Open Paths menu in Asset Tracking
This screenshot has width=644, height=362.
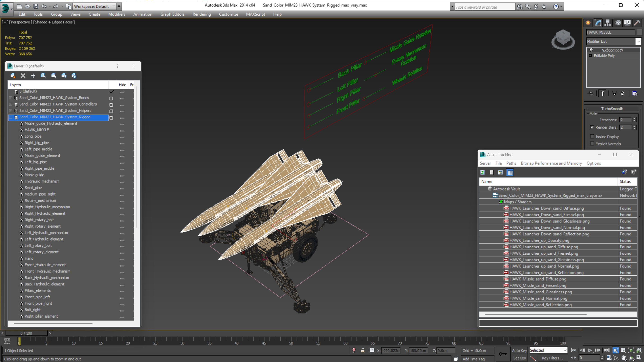coord(511,163)
